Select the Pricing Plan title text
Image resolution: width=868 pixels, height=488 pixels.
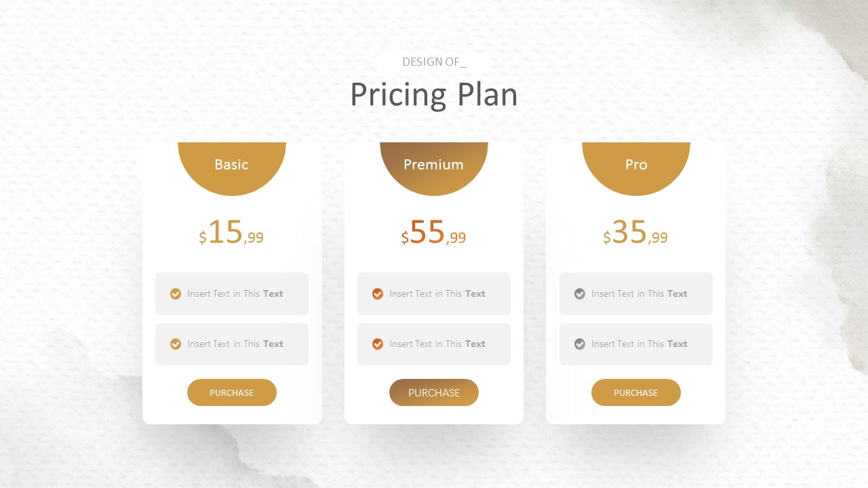tap(434, 94)
